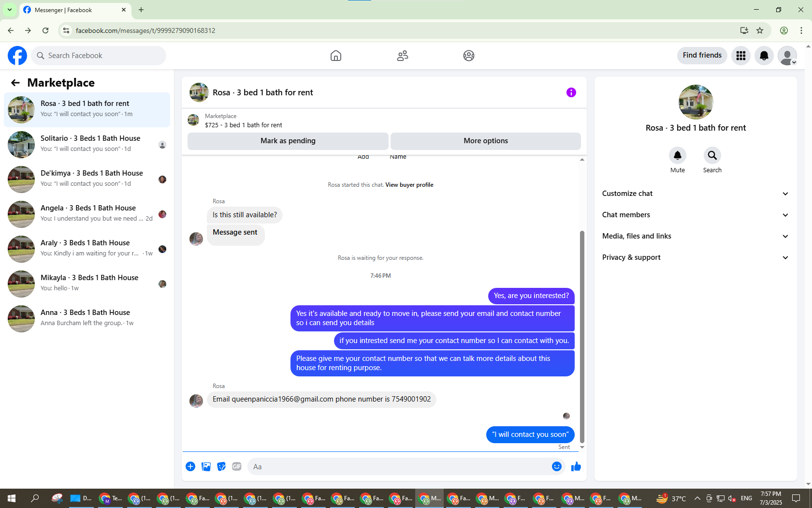Select the "Is this still available?" message
Viewport: 812px width, 508px height.
(x=245, y=215)
